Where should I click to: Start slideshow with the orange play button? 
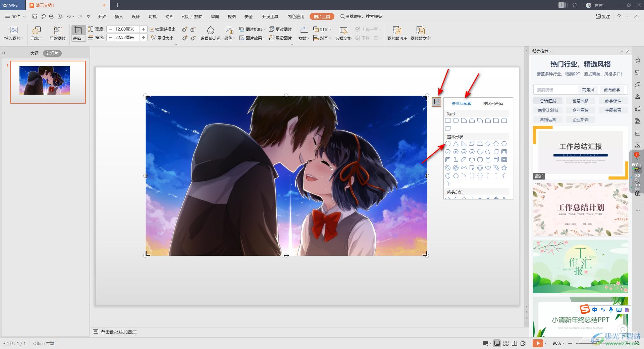click(x=537, y=343)
